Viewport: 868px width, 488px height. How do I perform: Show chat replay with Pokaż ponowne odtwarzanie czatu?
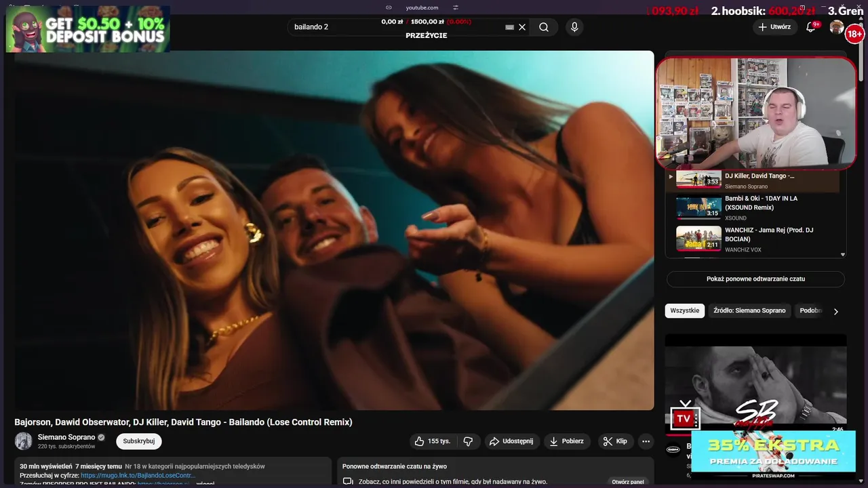[x=755, y=279]
